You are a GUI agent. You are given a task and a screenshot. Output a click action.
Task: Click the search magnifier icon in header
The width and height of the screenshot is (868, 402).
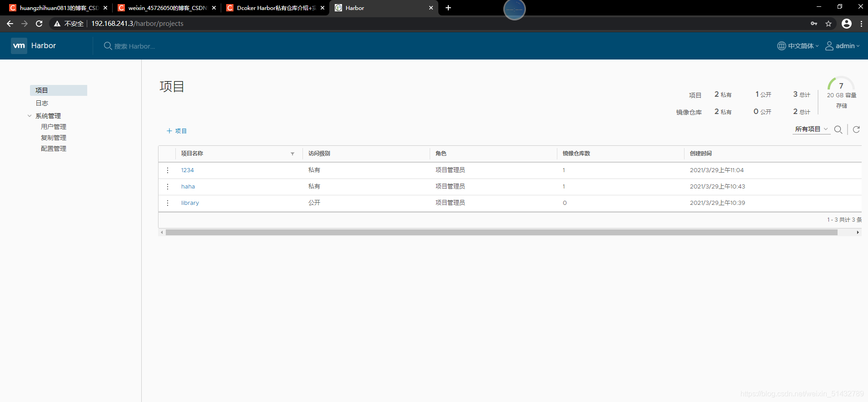pos(108,46)
